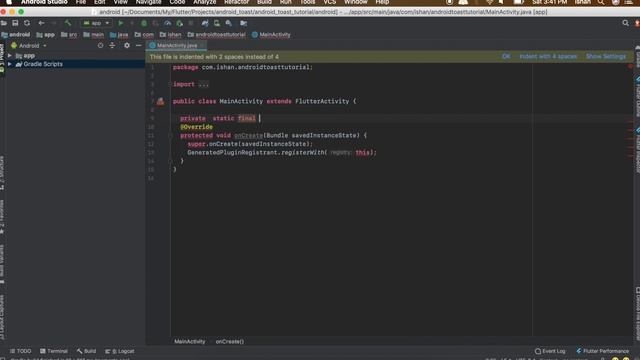Open the VCS menu
640x360 pixels.
coord(329,2)
